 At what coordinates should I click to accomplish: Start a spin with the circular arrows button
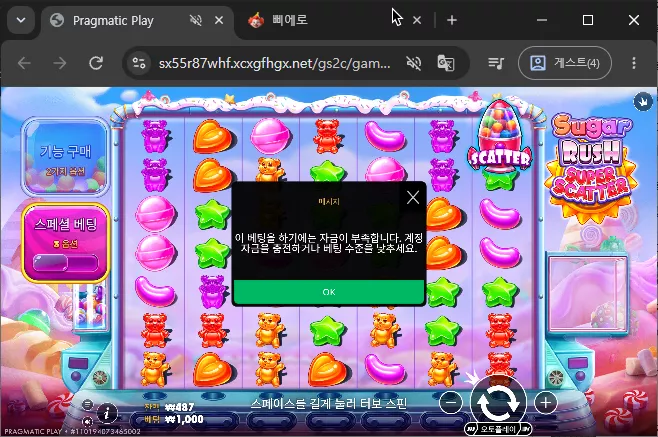point(498,402)
